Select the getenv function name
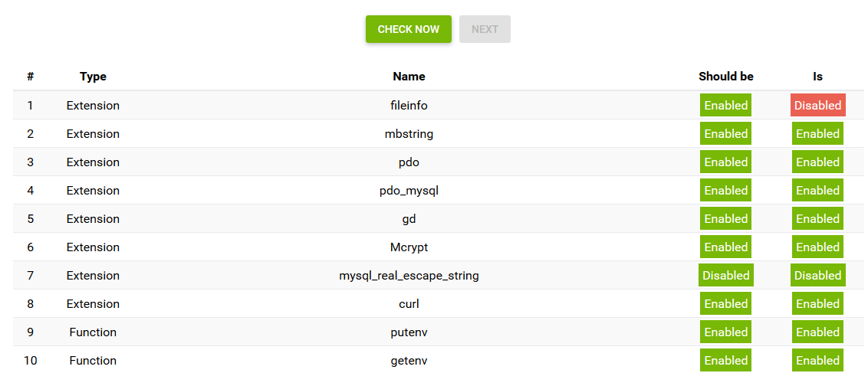Image resolution: width=868 pixels, height=373 pixels. tap(409, 360)
